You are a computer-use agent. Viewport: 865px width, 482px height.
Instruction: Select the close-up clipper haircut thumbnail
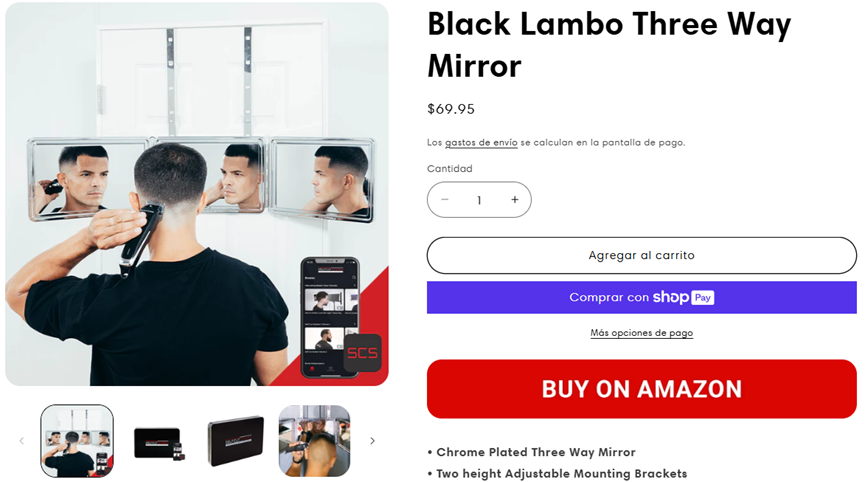click(314, 441)
